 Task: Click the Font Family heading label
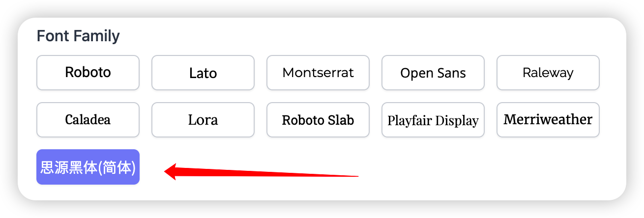point(79,36)
